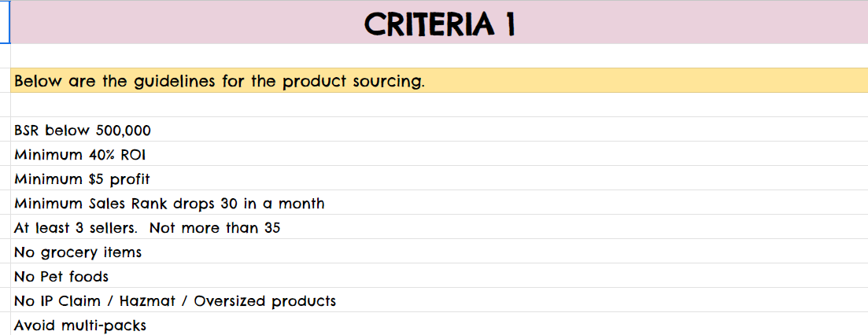Click the blank row below the CRITERIA 1 title
The width and height of the screenshot is (868, 335).
coord(439,56)
